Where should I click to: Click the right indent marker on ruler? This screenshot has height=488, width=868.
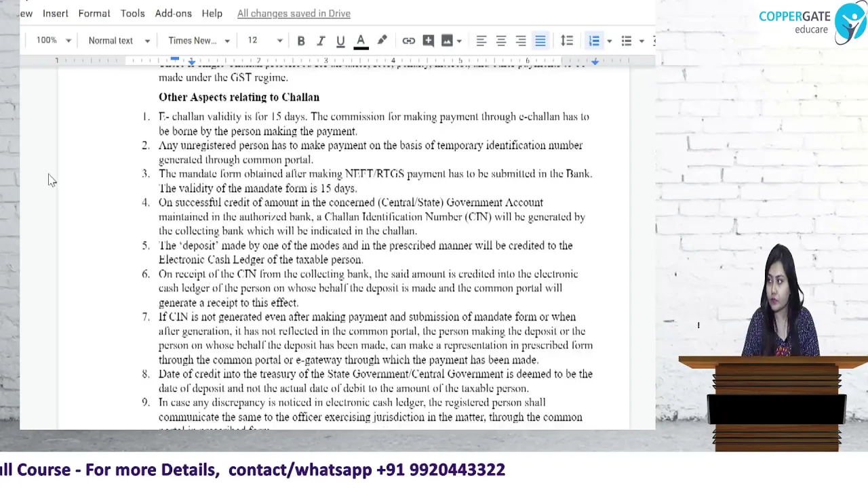click(595, 62)
